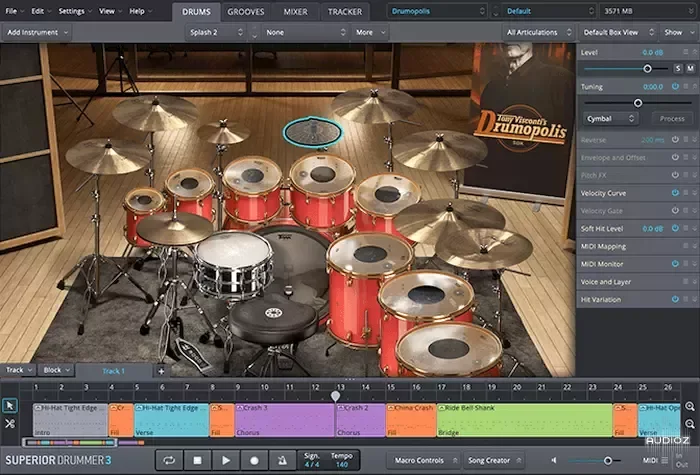Click the Level slider handle

coord(647,69)
